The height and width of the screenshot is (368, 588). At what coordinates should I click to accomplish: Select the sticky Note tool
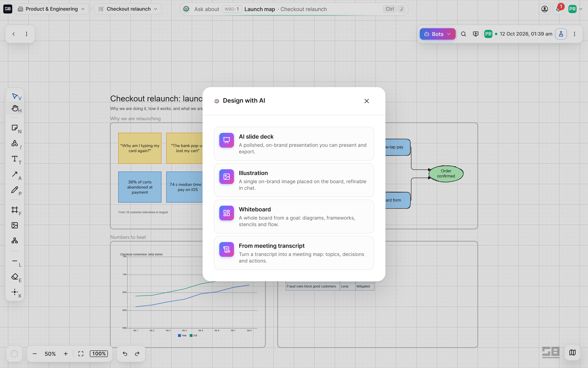pyautogui.click(x=15, y=128)
